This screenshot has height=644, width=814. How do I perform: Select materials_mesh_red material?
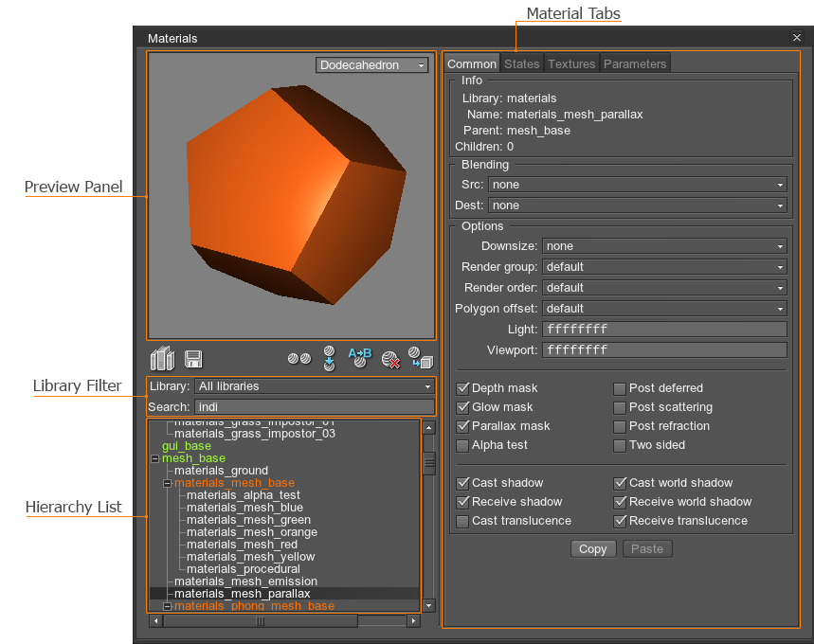coord(242,545)
